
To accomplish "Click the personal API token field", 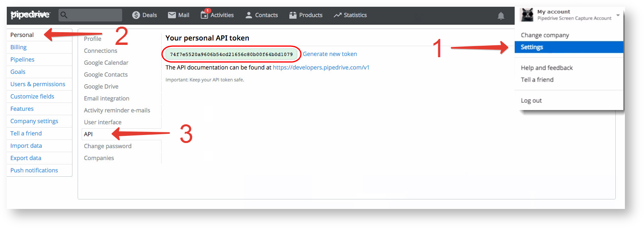I will click(231, 54).
